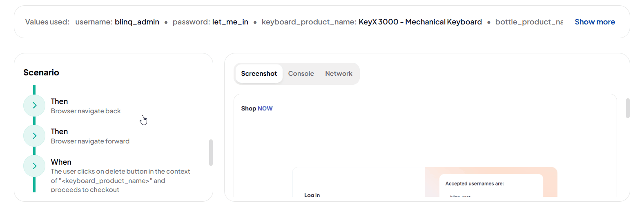Switch to the Console tab
The width and height of the screenshot is (644, 216).
point(301,74)
